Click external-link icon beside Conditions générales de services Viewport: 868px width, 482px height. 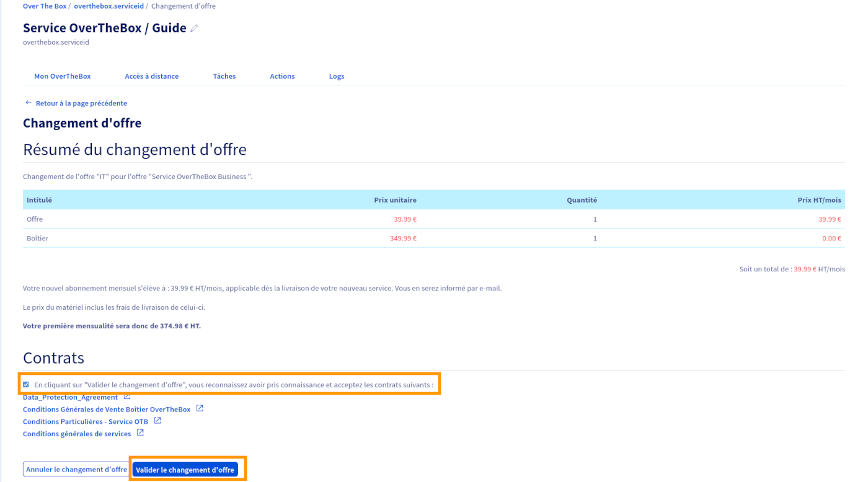(140, 433)
